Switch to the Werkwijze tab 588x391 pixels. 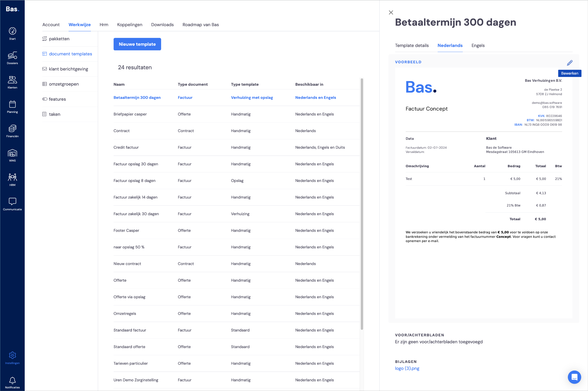tap(80, 25)
